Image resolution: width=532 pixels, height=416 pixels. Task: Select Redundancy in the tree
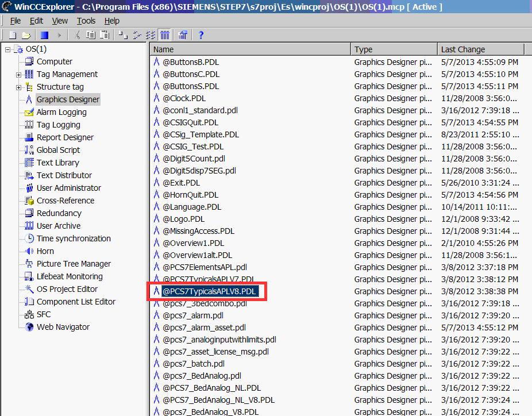pyautogui.click(x=59, y=213)
